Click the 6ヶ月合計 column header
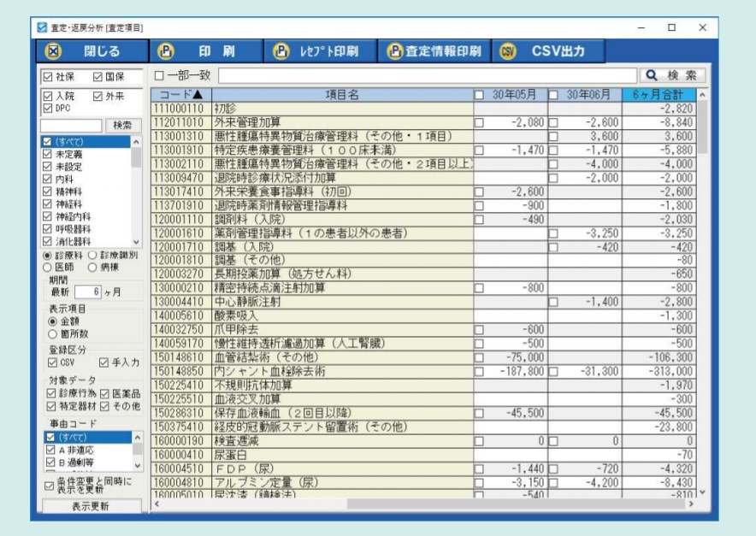Viewport: 756px width, 536px height. click(659, 95)
